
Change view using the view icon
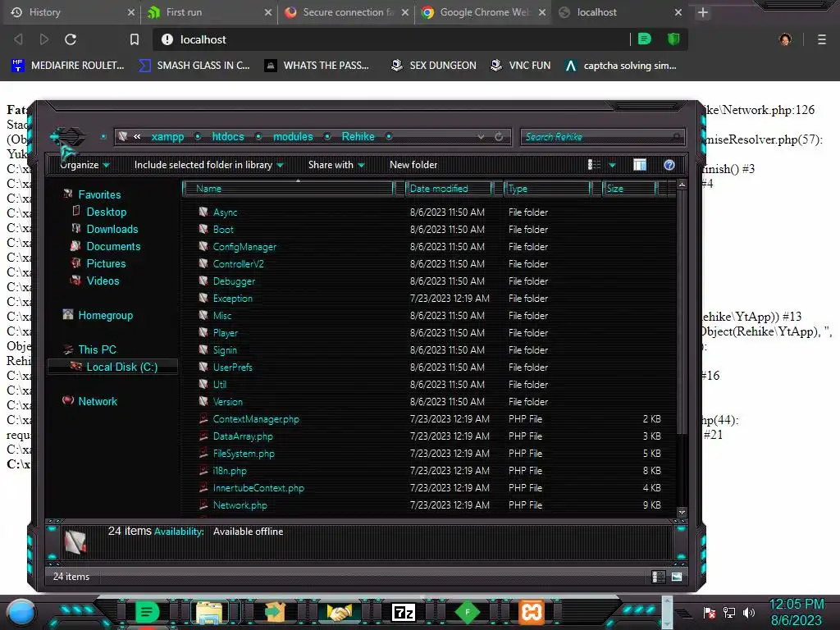(x=594, y=165)
